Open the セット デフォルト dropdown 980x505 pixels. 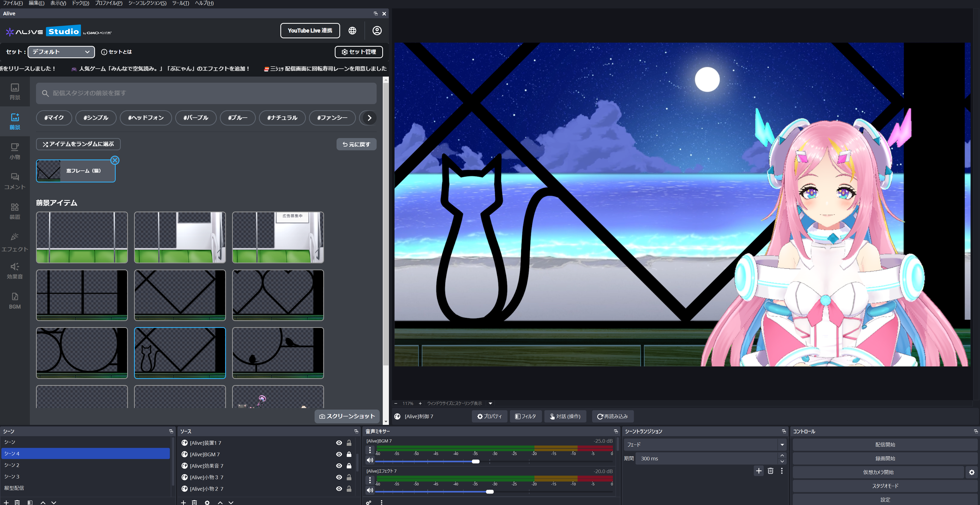[x=61, y=52]
